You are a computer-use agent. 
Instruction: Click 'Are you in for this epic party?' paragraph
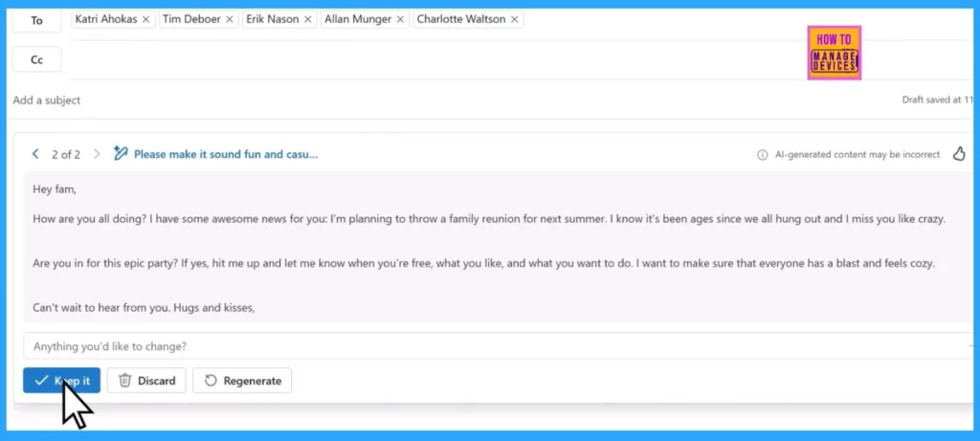[483, 263]
